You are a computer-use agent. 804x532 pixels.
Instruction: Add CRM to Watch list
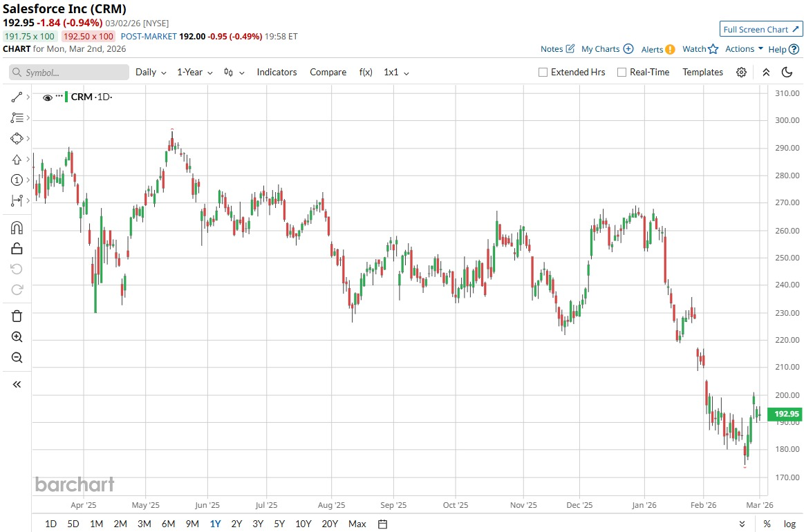(x=700, y=48)
